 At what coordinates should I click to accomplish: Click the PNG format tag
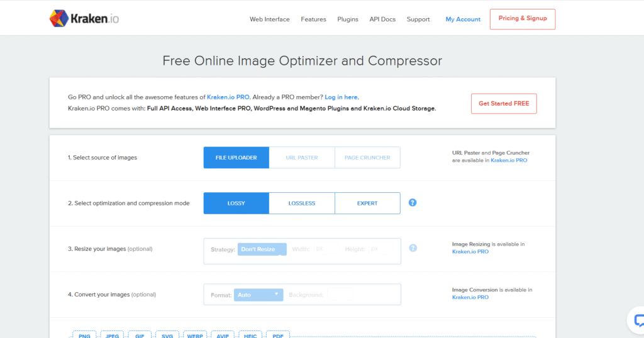(84, 335)
